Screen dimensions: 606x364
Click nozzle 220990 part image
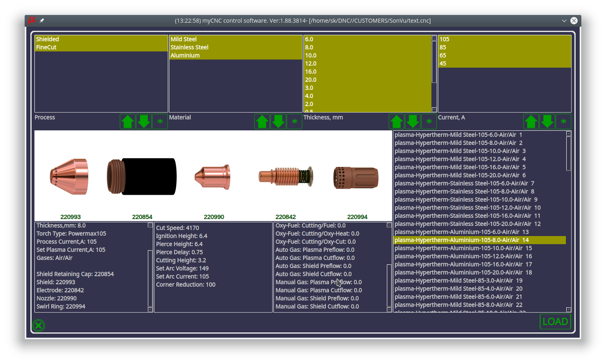pos(213,177)
